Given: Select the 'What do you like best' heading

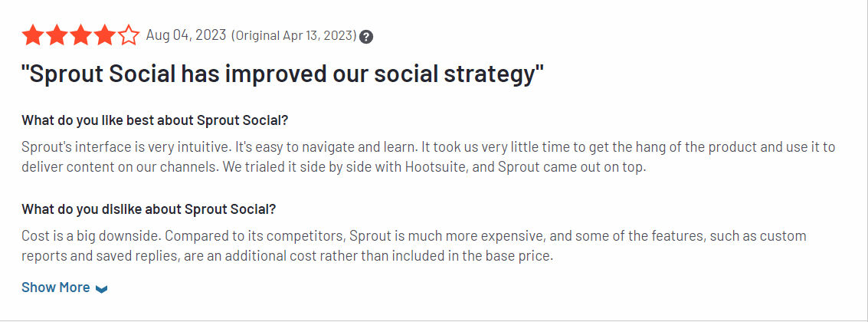Looking at the screenshot, I should click(x=155, y=120).
